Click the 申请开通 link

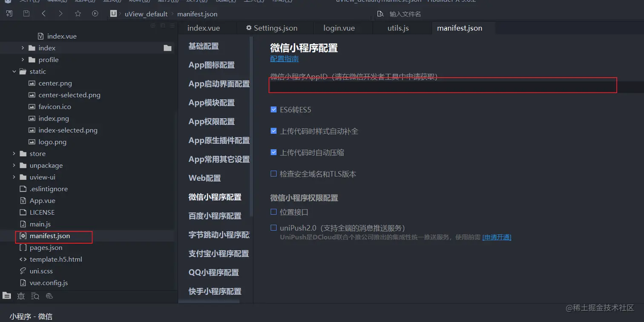point(497,237)
